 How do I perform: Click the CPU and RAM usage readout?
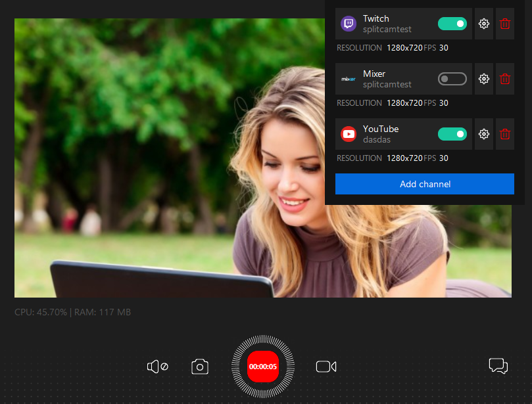click(72, 312)
